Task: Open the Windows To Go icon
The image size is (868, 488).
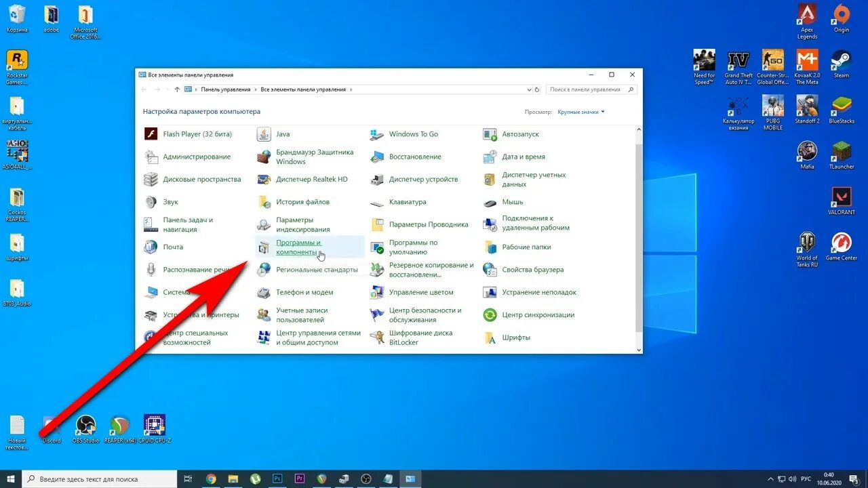Action: coord(377,134)
